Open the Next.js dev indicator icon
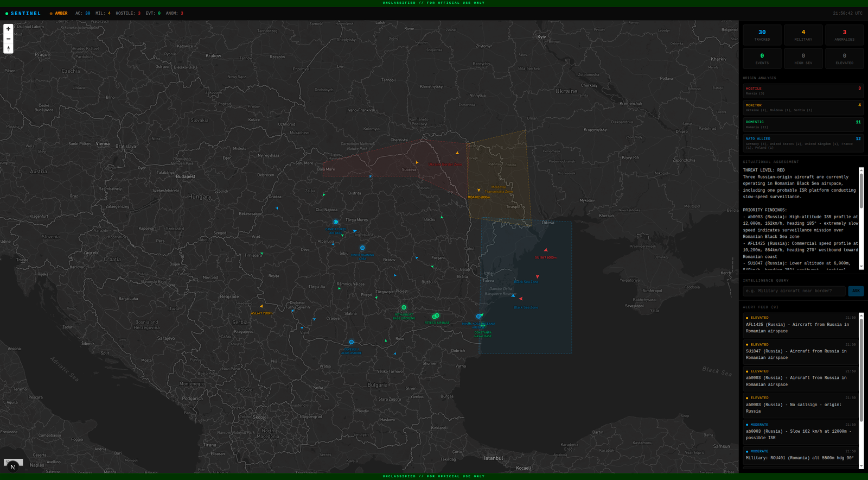The width and height of the screenshot is (868, 480). pyautogui.click(x=12, y=466)
